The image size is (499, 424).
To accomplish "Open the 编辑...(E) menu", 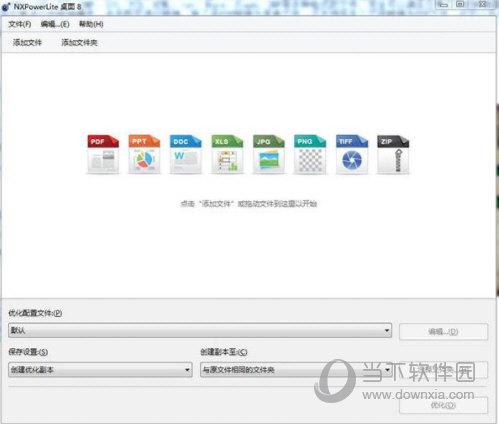I will pos(55,24).
